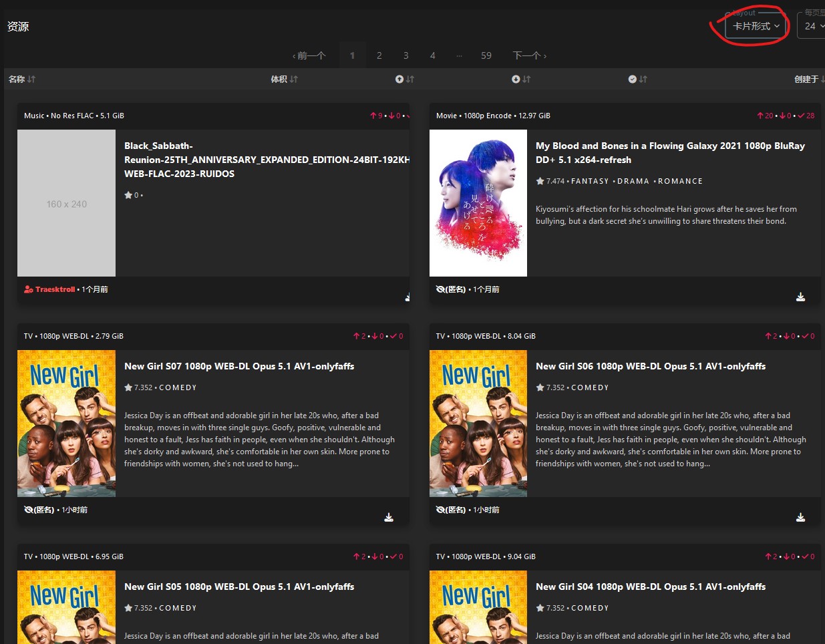Click ROMANCE genre tag

680,181
